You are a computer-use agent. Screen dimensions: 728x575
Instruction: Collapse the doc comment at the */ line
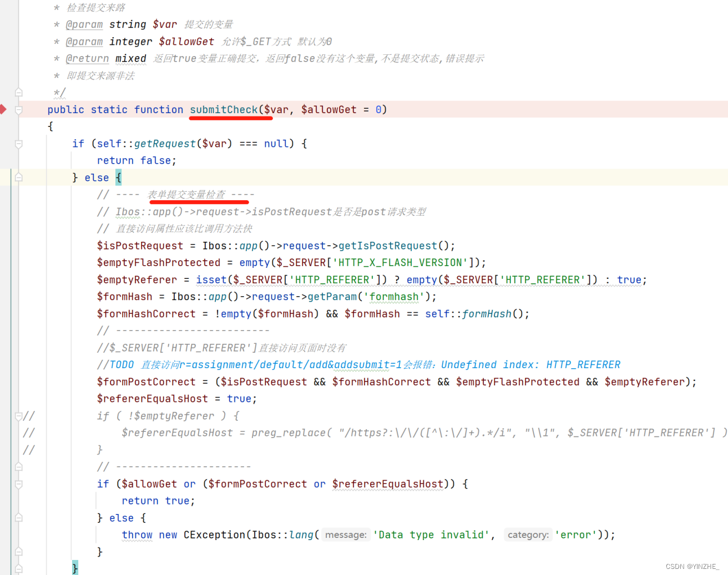[x=18, y=93]
